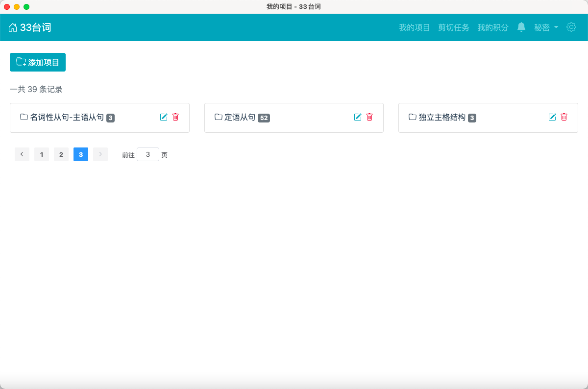Go to pagination page 2
Viewport: 588px width, 389px height.
click(x=61, y=154)
